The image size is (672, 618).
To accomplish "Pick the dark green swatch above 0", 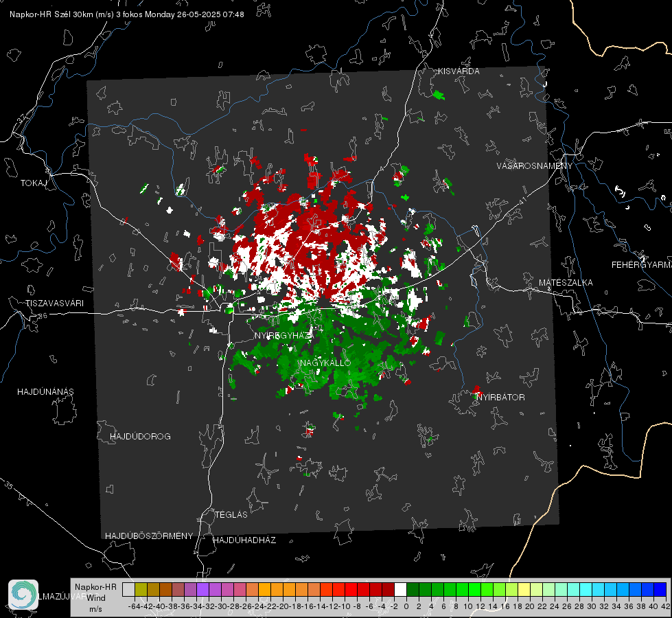I will [x=413, y=589].
